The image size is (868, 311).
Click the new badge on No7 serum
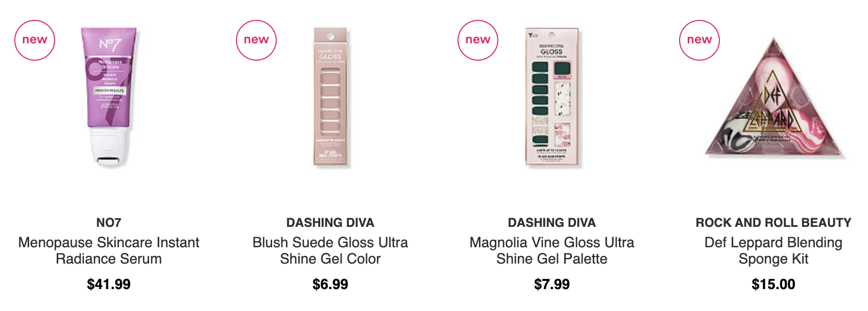tap(35, 40)
